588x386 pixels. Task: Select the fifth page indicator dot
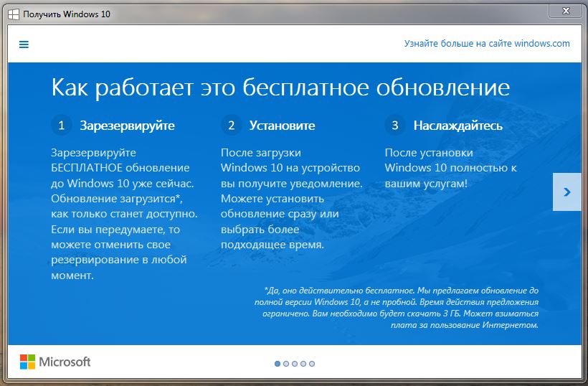312,364
